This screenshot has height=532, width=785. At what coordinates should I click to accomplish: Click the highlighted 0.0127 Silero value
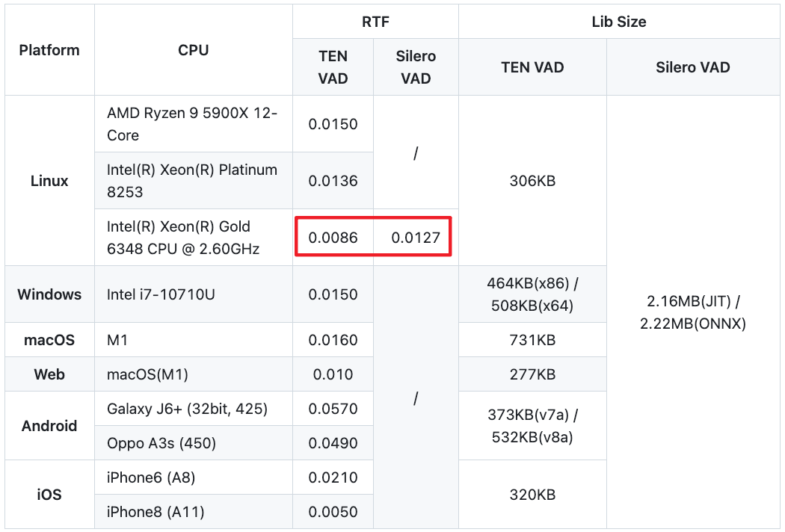[416, 238]
